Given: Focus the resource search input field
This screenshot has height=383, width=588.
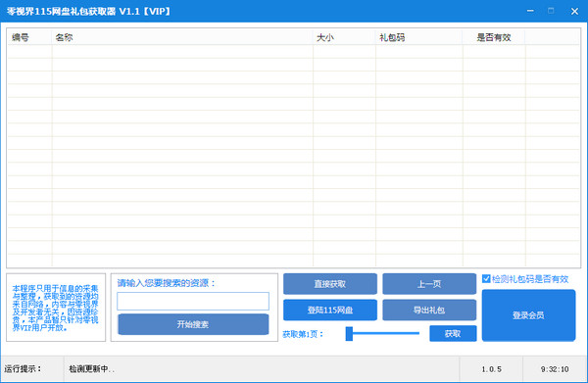Looking at the screenshot, I should [x=193, y=302].
